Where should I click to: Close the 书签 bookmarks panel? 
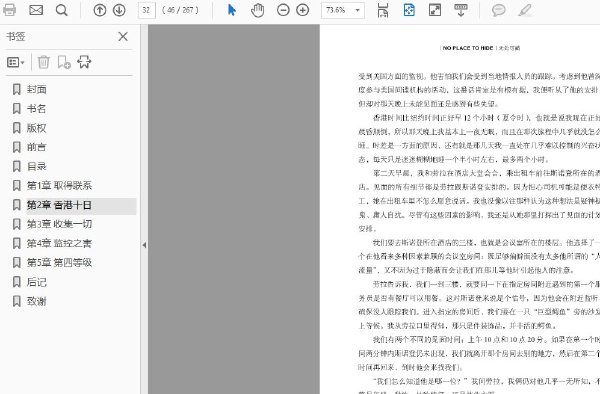click(123, 37)
